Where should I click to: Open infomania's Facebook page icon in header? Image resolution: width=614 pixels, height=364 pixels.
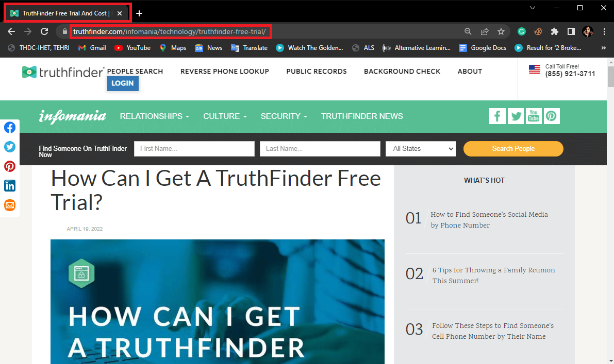click(497, 116)
